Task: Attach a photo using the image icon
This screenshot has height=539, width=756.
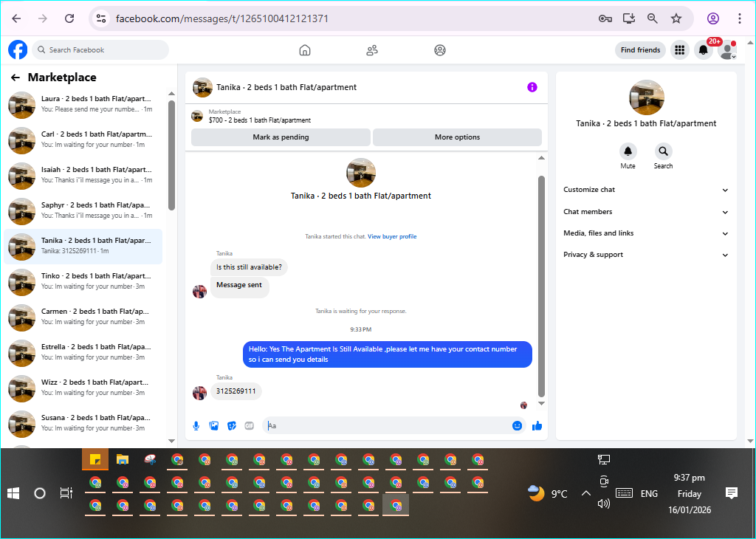Action: (x=214, y=426)
